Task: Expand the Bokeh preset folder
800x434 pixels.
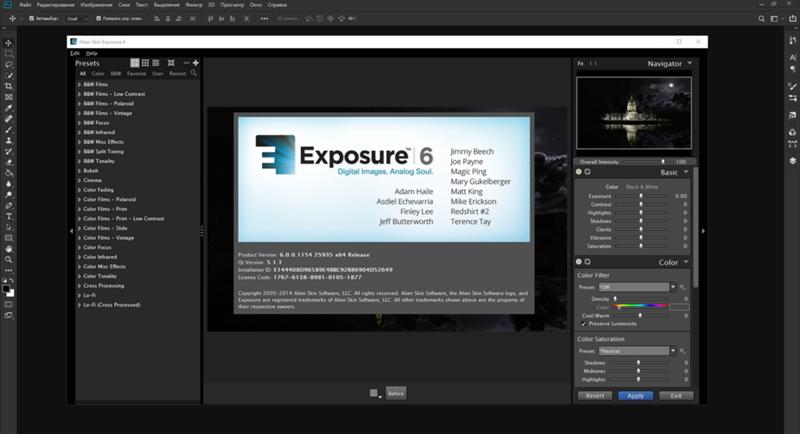Action: (80, 171)
